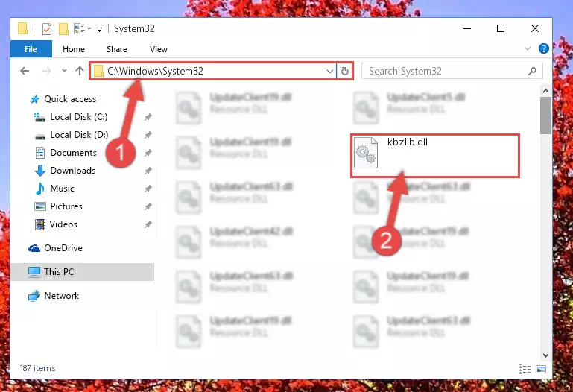Click the scrollbar down arrow
This screenshot has height=392, width=573.
tap(545, 355)
